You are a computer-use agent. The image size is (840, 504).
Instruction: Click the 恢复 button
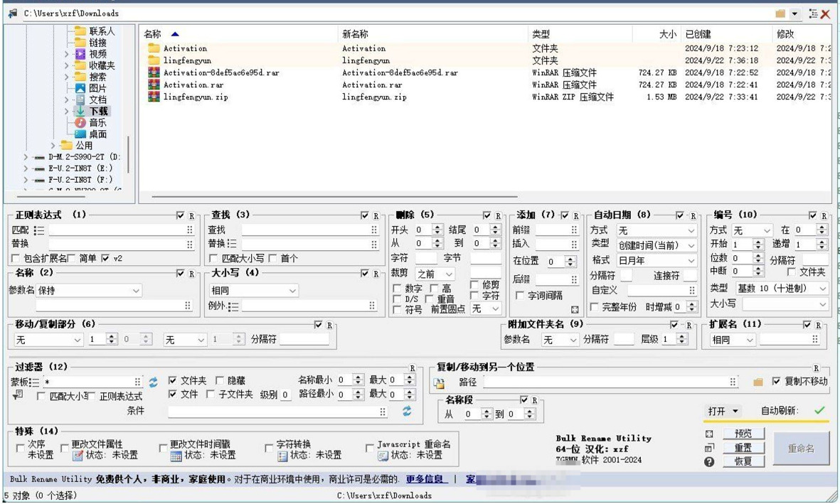coord(743,461)
